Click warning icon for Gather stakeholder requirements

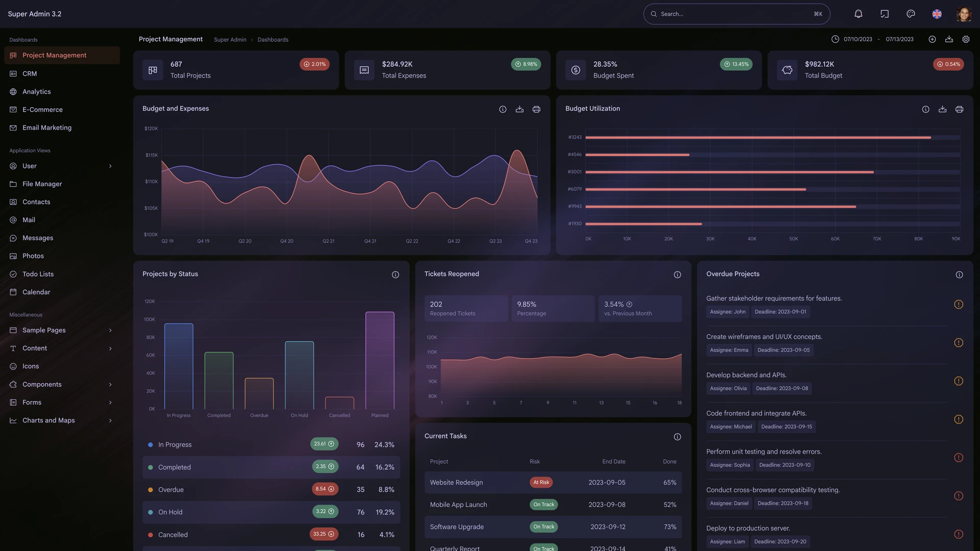(x=959, y=304)
